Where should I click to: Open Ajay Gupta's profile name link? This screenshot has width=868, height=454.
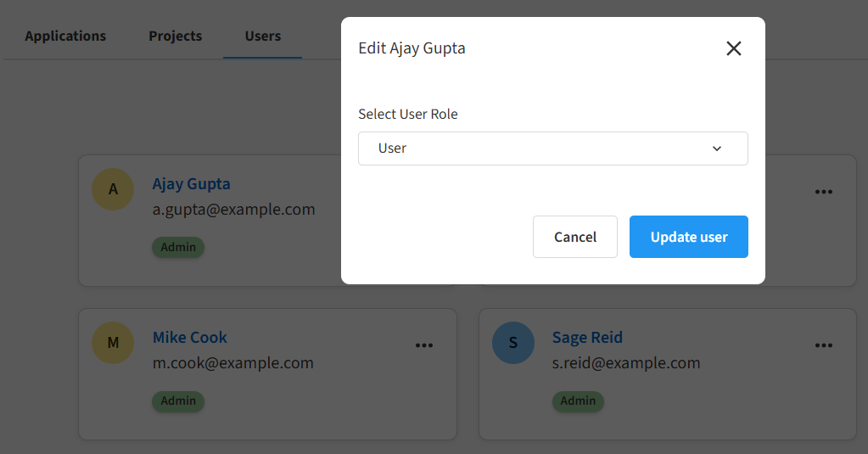(x=191, y=184)
